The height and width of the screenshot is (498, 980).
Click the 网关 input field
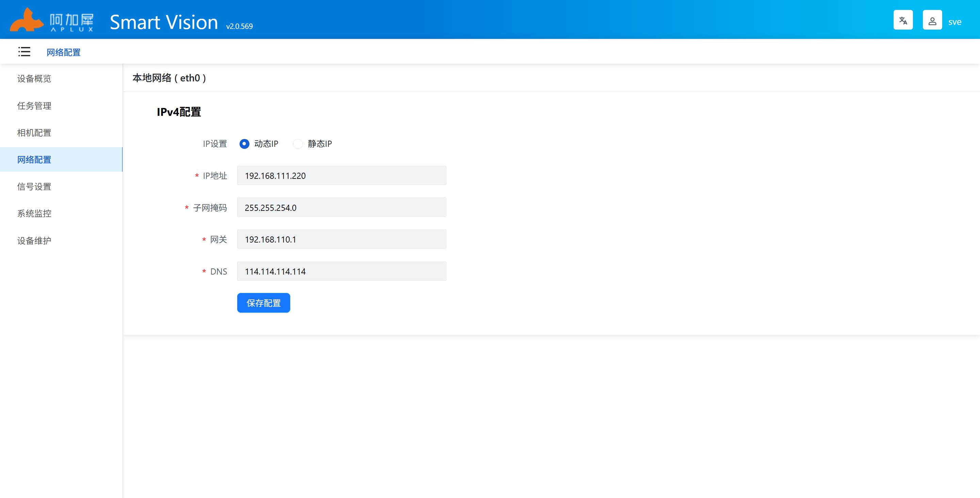pyautogui.click(x=341, y=239)
